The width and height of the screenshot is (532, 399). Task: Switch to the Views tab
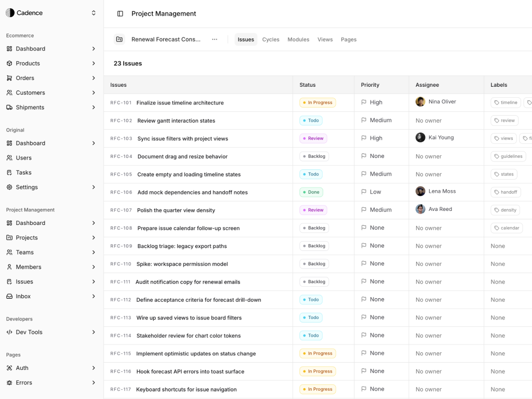click(325, 39)
